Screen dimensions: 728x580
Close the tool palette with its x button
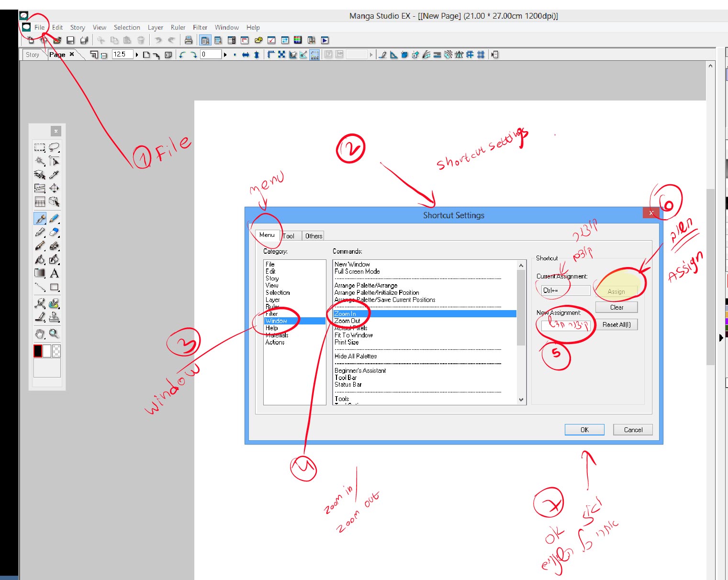point(56,131)
